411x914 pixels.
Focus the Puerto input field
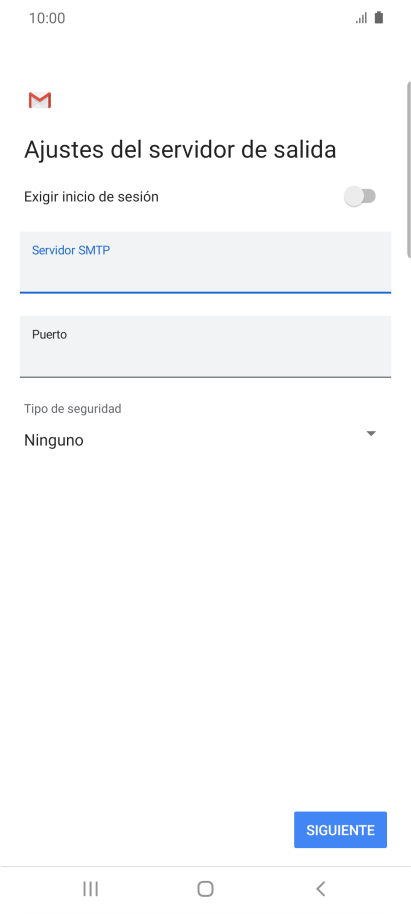(x=205, y=347)
